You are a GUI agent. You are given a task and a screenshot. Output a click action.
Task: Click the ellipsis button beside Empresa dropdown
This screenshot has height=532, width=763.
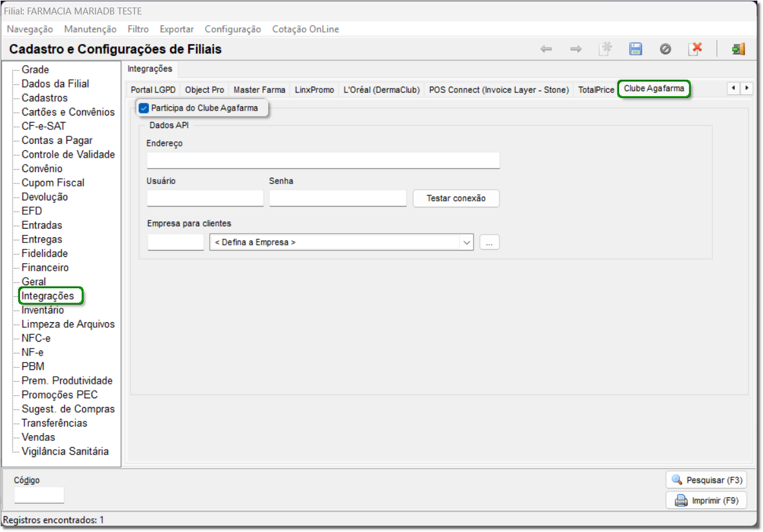point(489,242)
